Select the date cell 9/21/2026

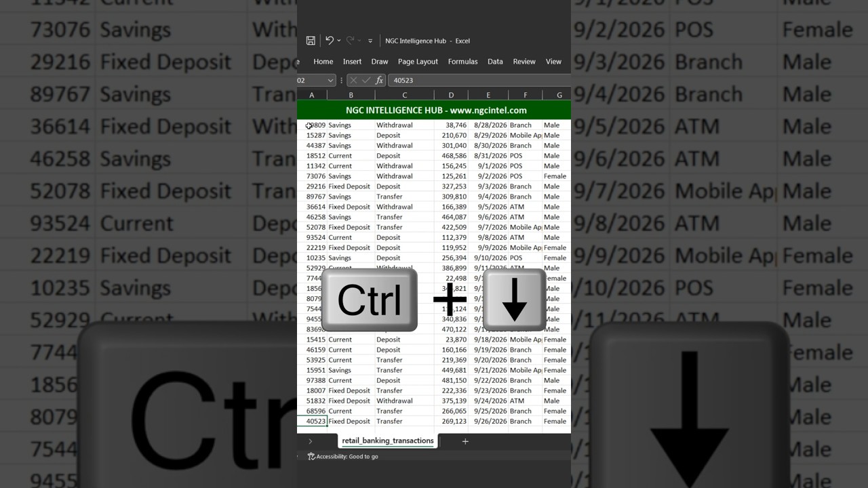[488, 370]
